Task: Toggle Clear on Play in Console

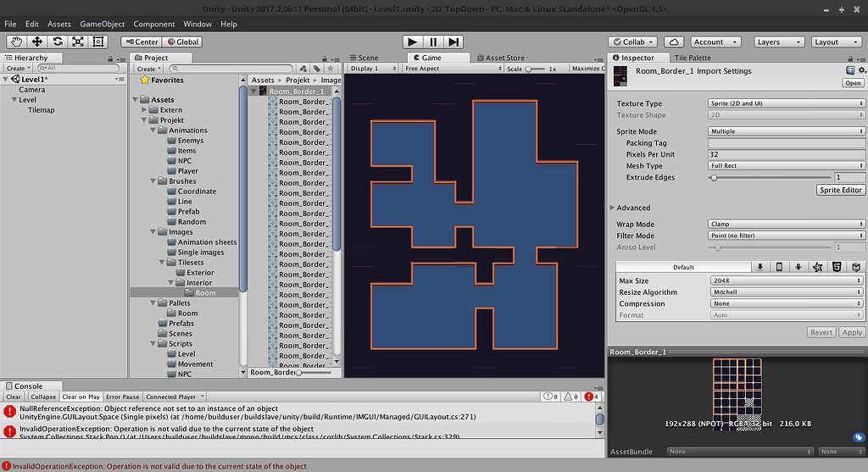Action: point(81,397)
